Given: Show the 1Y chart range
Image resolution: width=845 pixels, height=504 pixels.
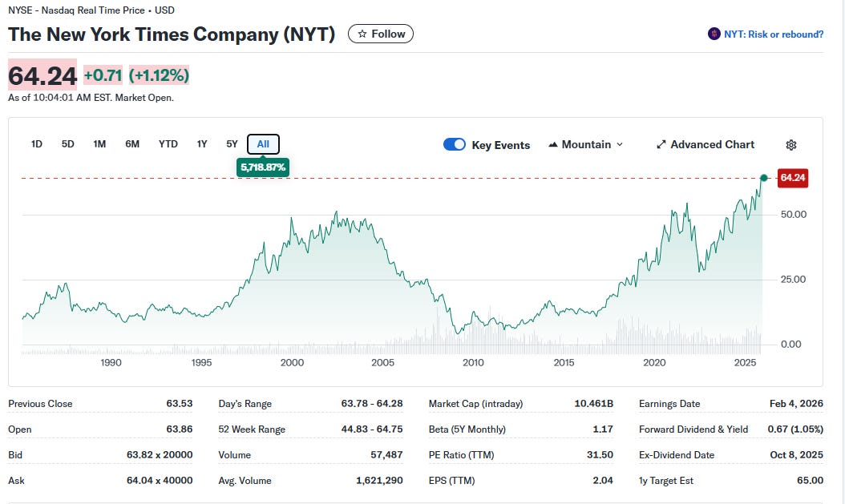Looking at the screenshot, I should coord(202,143).
